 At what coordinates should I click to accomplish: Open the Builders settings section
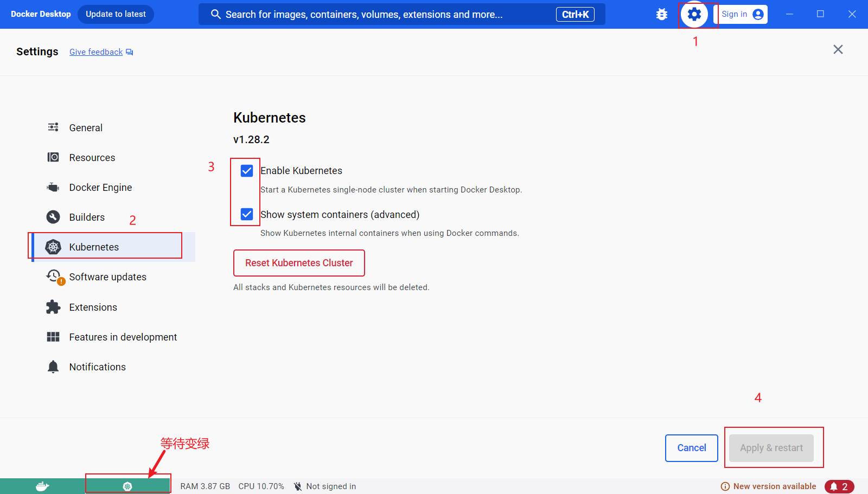click(87, 217)
